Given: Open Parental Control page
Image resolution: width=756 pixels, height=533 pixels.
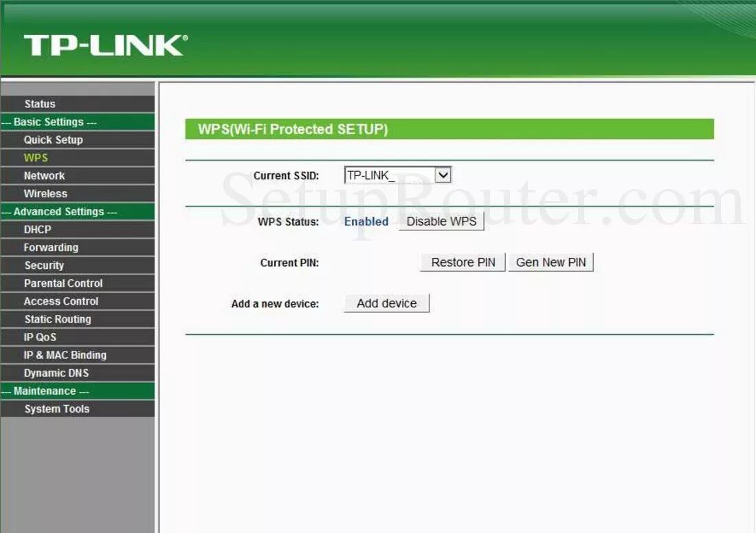Looking at the screenshot, I should coord(78,283).
